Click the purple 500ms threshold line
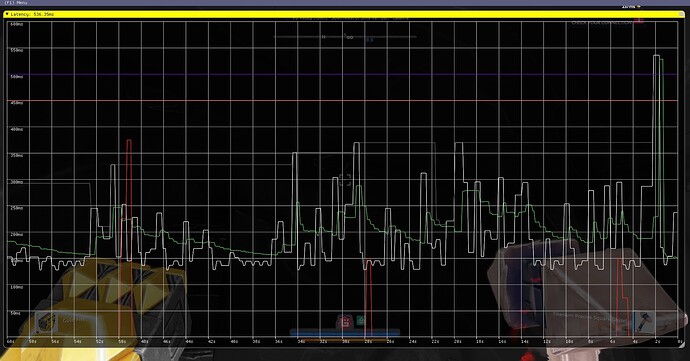Image resolution: width=690 pixels, height=361 pixels. pyautogui.click(x=343, y=74)
